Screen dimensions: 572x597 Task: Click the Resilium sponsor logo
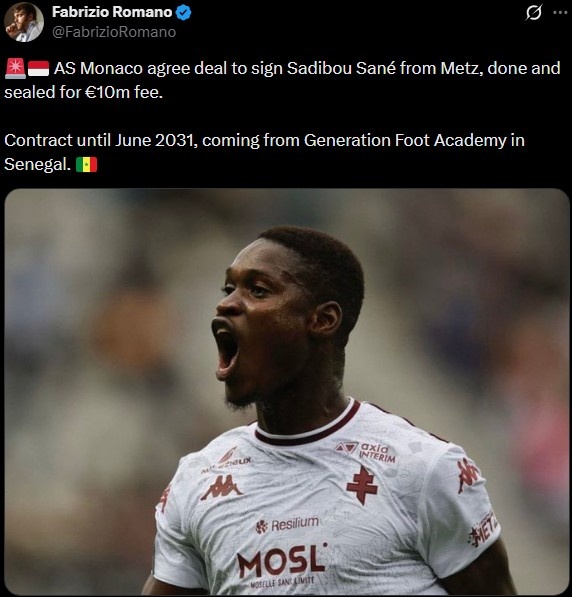(x=287, y=525)
